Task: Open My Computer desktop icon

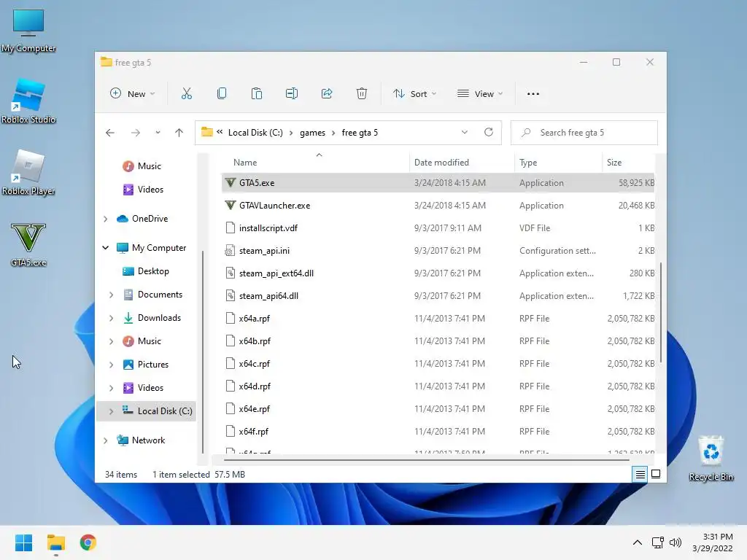Action: pyautogui.click(x=28, y=31)
